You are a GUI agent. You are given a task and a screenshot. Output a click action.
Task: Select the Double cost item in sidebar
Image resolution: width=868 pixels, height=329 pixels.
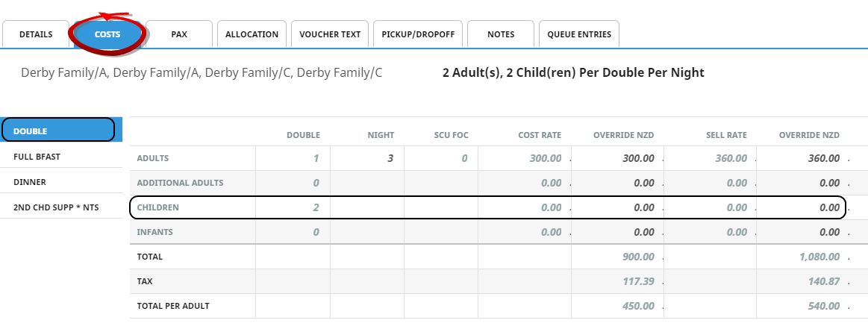coord(58,131)
